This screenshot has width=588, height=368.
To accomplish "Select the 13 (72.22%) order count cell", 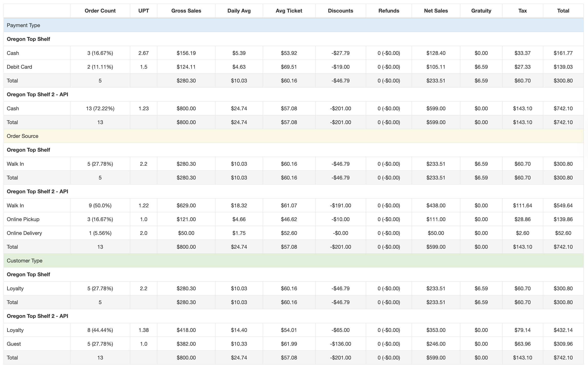I will (100, 108).
